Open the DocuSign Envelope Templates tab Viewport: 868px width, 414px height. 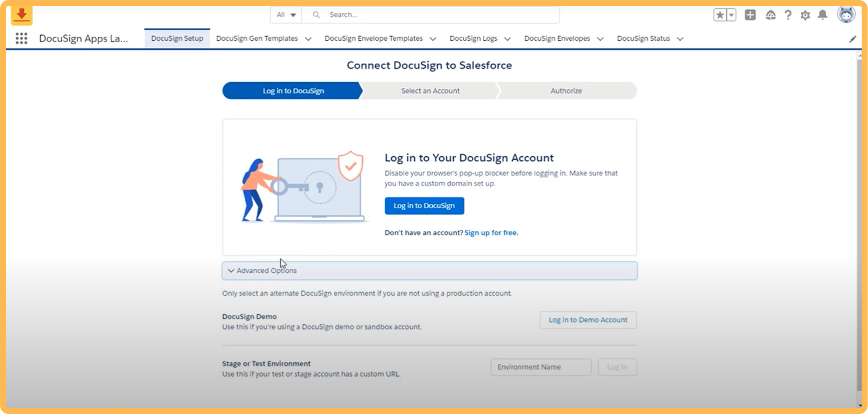373,38
